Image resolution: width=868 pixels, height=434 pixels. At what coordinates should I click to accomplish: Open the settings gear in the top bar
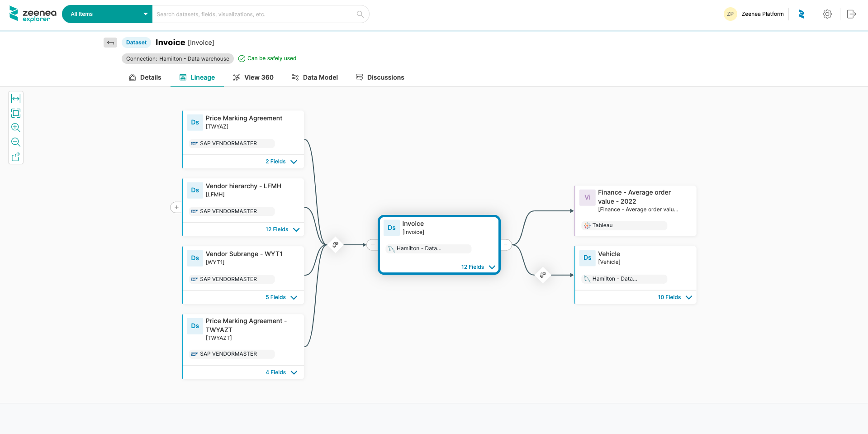pos(827,14)
